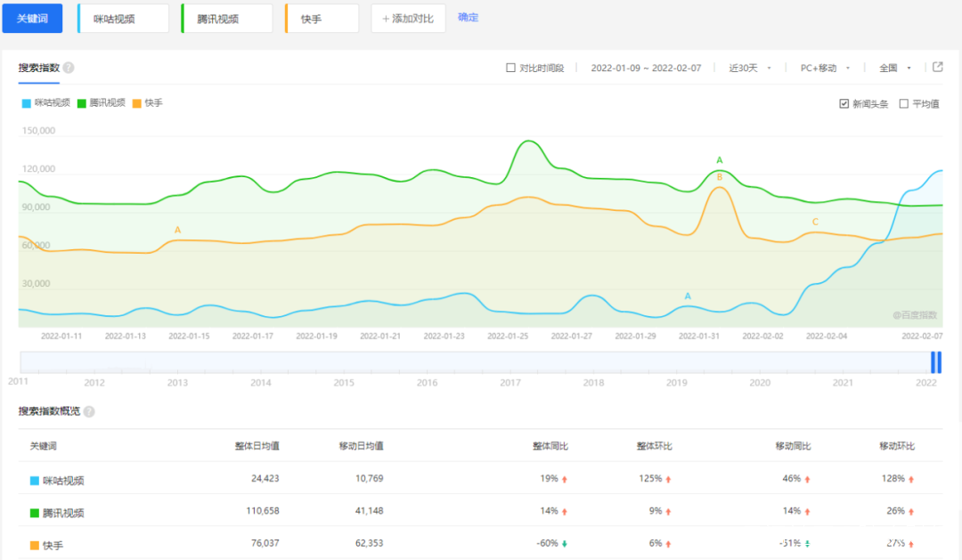Click help icon next to 搜索指数概览
Image resolution: width=962 pixels, height=560 pixels.
pos(89,411)
